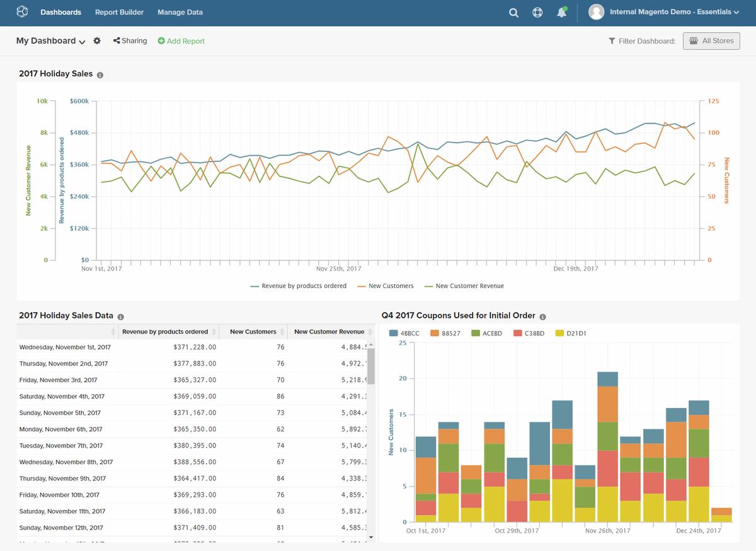The image size is (756, 551).
Task: Select Manage Data in the navigation menu
Action: tap(180, 11)
